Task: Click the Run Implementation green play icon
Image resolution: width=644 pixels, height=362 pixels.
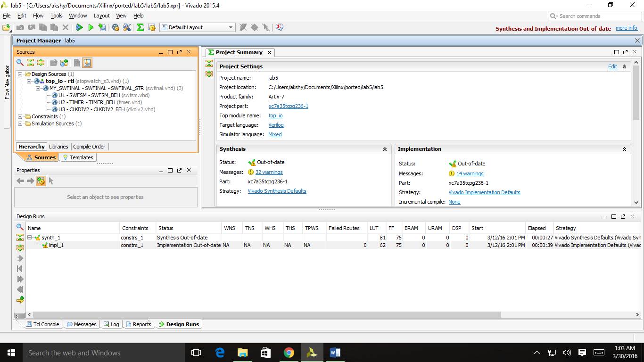Action: coord(91,27)
